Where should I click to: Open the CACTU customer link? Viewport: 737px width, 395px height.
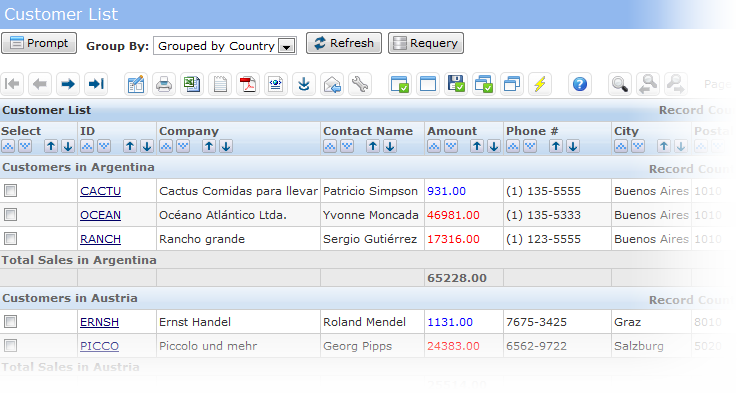[101, 191]
